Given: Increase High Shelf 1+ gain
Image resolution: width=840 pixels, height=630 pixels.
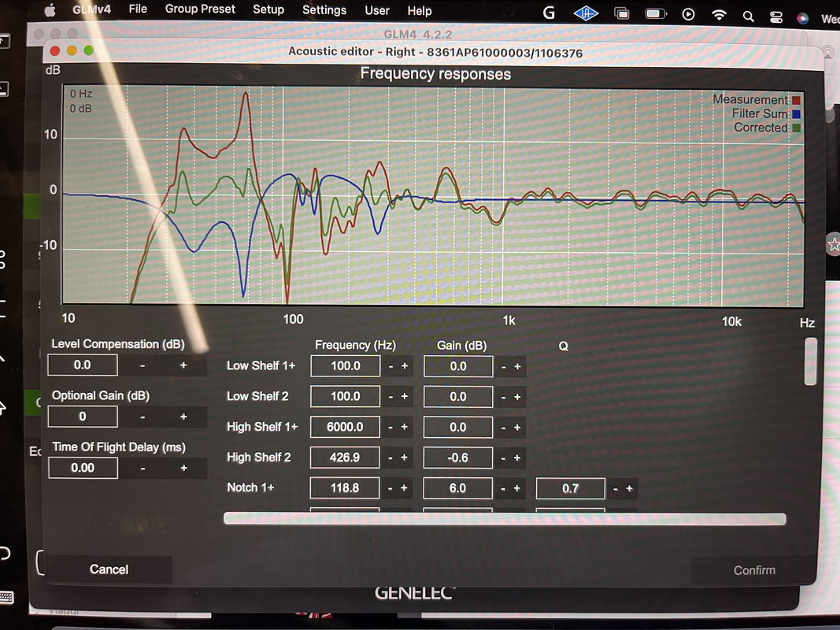Looking at the screenshot, I should (517, 428).
